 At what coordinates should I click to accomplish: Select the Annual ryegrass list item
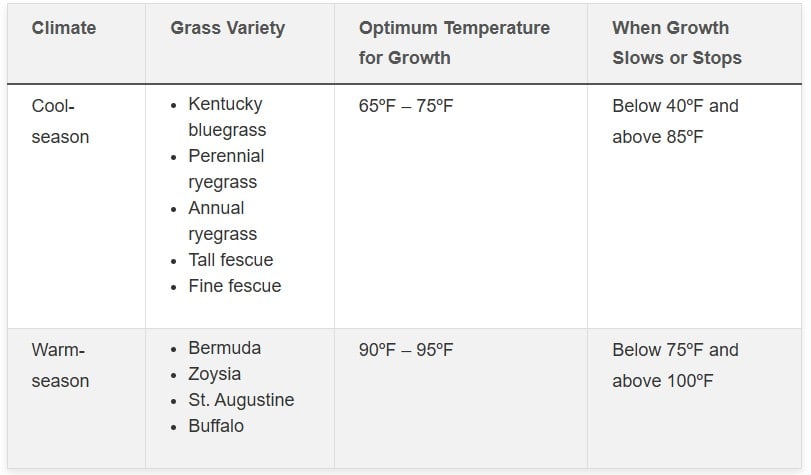tap(222, 221)
